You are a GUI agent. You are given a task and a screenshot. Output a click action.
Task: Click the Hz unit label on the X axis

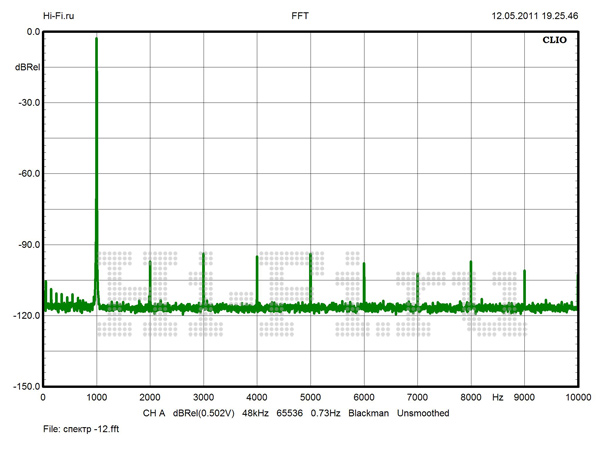pos(497,398)
